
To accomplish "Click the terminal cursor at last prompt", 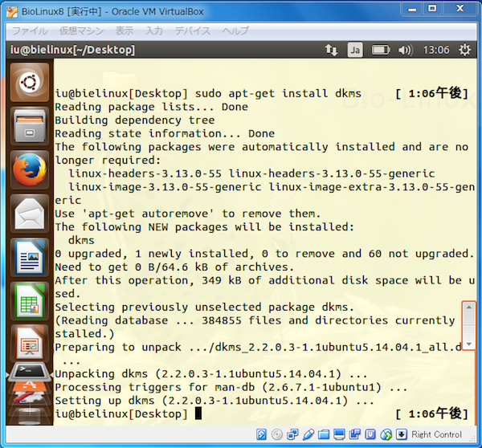I will point(198,413).
